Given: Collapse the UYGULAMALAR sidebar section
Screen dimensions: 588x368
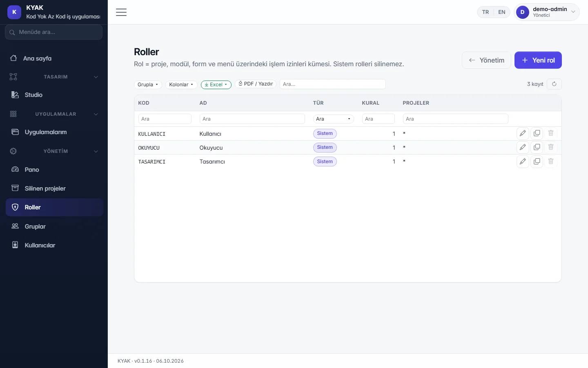Looking at the screenshot, I should (54, 114).
